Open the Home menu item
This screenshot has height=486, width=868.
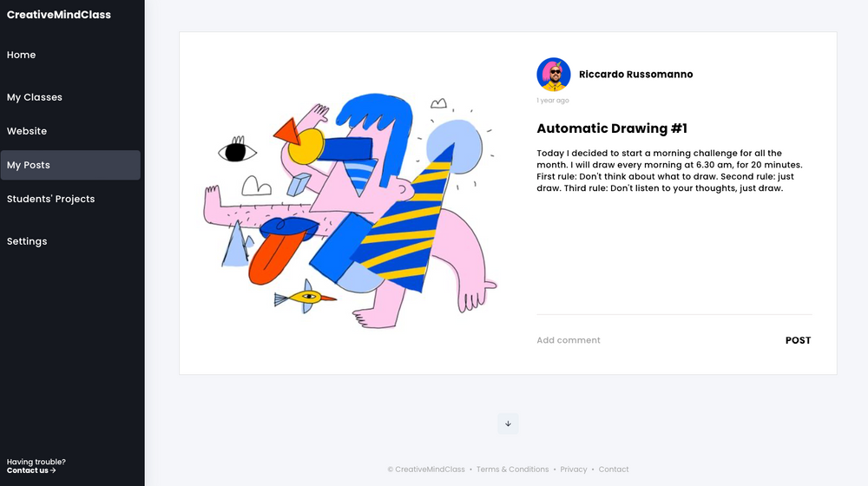point(21,55)
